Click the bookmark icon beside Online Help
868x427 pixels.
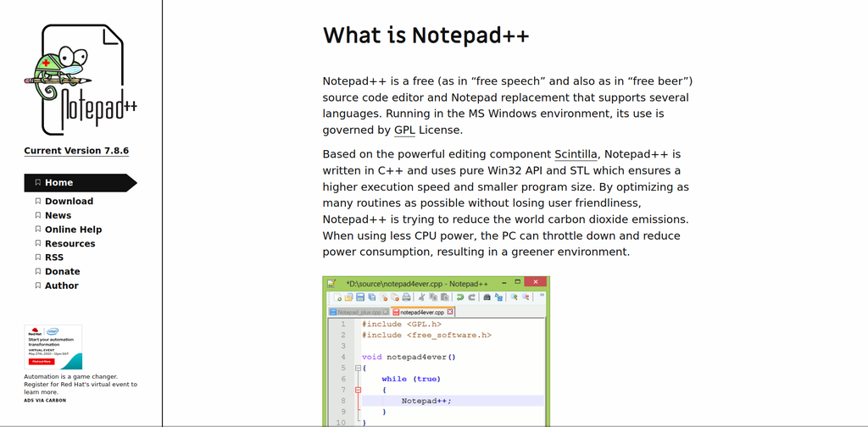click(37, 230)
